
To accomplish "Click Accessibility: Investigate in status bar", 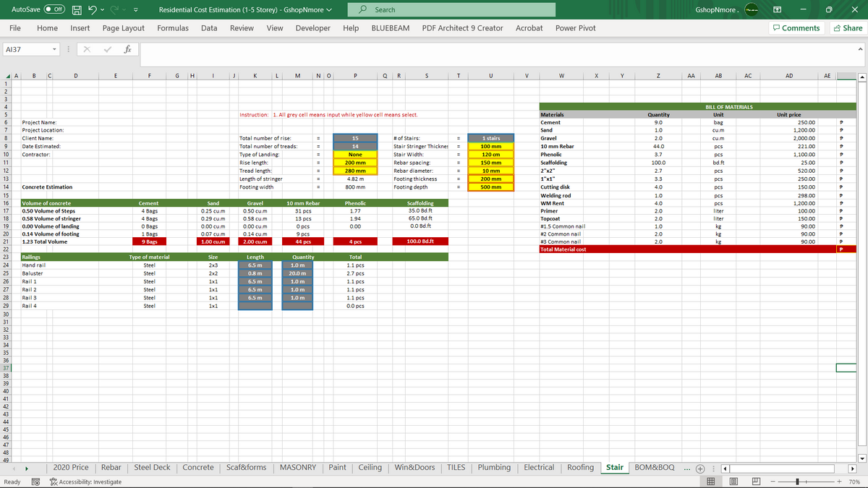I will (x=87, y=481).
